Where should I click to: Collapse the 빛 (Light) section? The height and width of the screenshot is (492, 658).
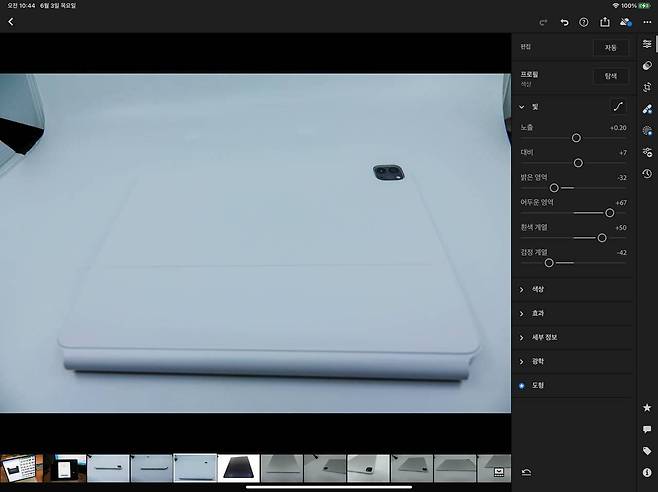(x=522, y=106)
